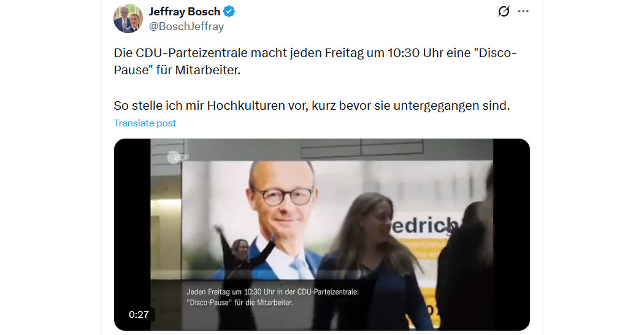
Task: Click the post sentence about CDU-Parteizentrale
Action: [x=315, y=61]
